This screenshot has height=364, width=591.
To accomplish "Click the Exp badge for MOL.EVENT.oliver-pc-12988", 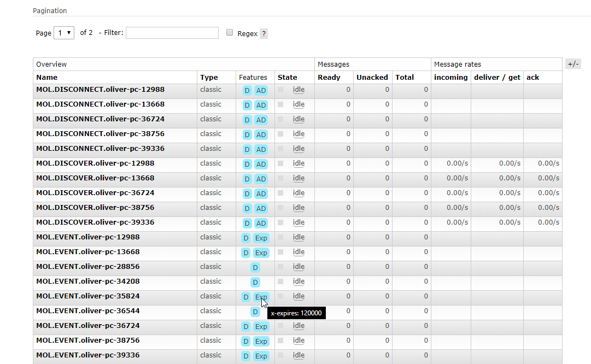I will (x=261, y=238).
